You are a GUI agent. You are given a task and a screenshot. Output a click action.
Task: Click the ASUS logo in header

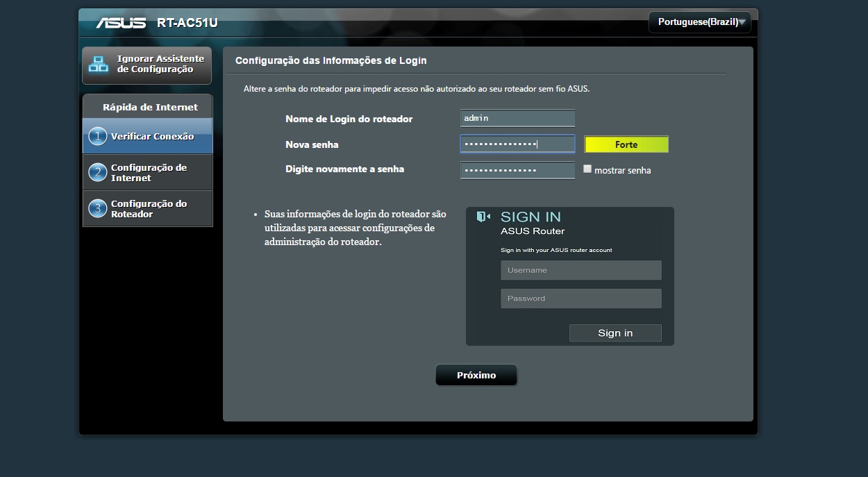[x=121, y=23]
